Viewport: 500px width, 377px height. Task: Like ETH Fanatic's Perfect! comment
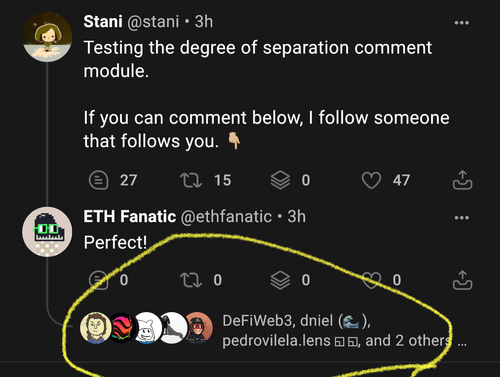371,280
